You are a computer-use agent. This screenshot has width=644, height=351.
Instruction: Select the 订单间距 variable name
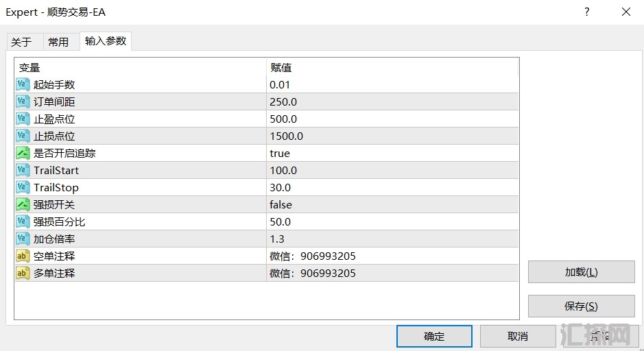coord(54,102)
